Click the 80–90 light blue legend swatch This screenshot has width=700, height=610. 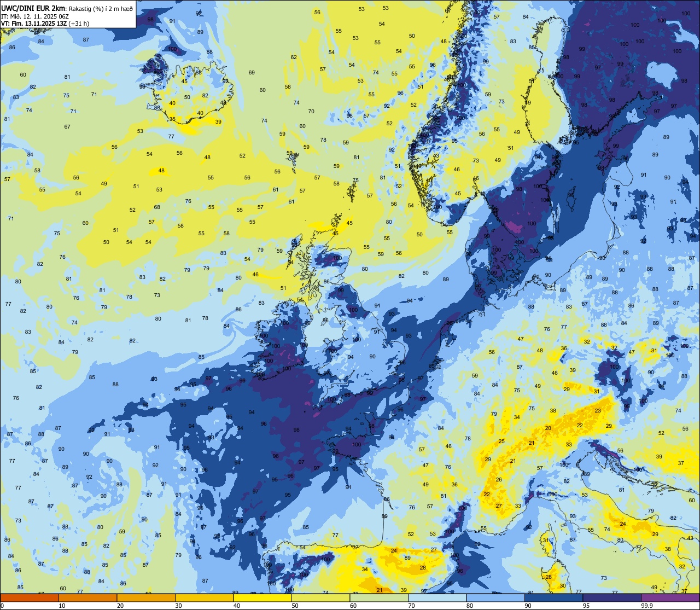click(495, 598)
